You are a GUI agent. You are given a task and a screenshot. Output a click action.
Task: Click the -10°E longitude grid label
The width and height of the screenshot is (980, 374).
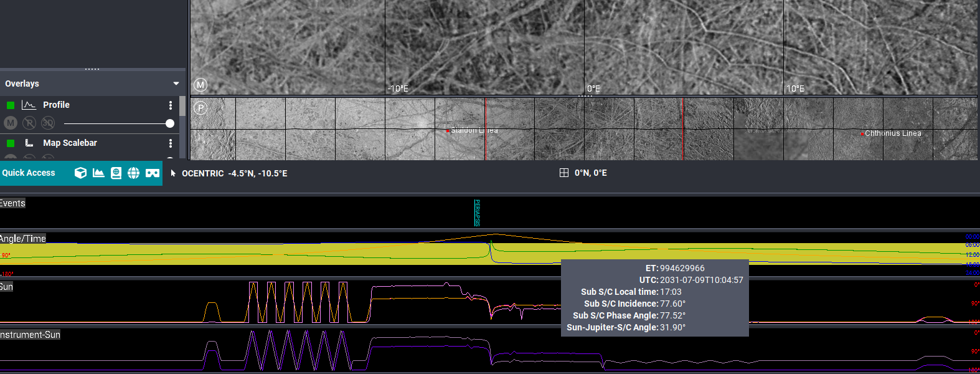tap(398, 89)
